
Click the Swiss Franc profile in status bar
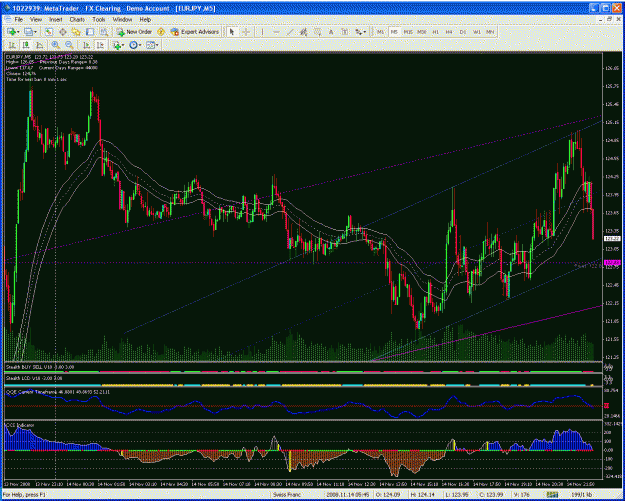pos(285,495)
